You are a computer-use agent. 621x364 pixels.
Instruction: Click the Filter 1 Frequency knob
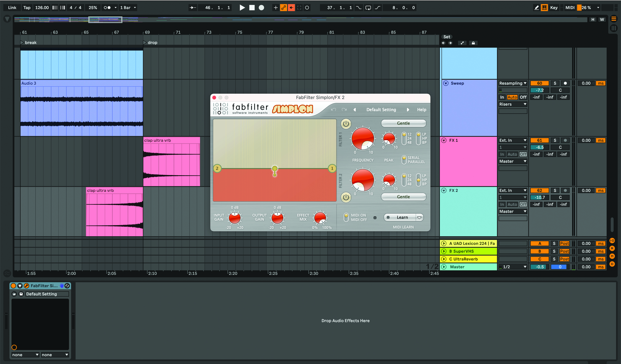coord(362,138)
